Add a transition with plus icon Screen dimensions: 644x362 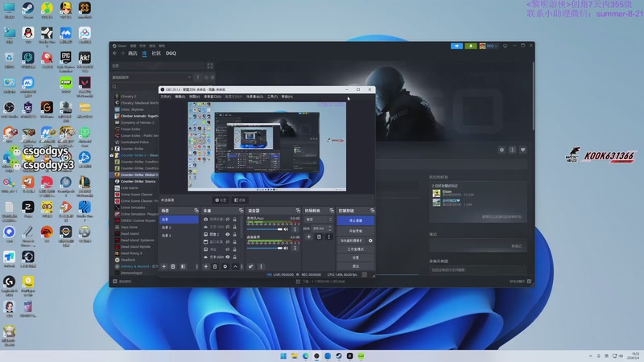point(309,237)
